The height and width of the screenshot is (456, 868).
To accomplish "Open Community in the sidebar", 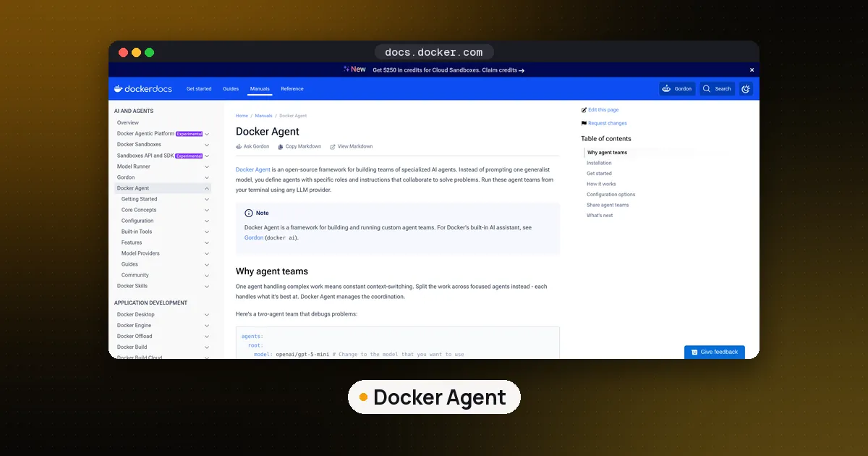I will click(x=135, y=275).
